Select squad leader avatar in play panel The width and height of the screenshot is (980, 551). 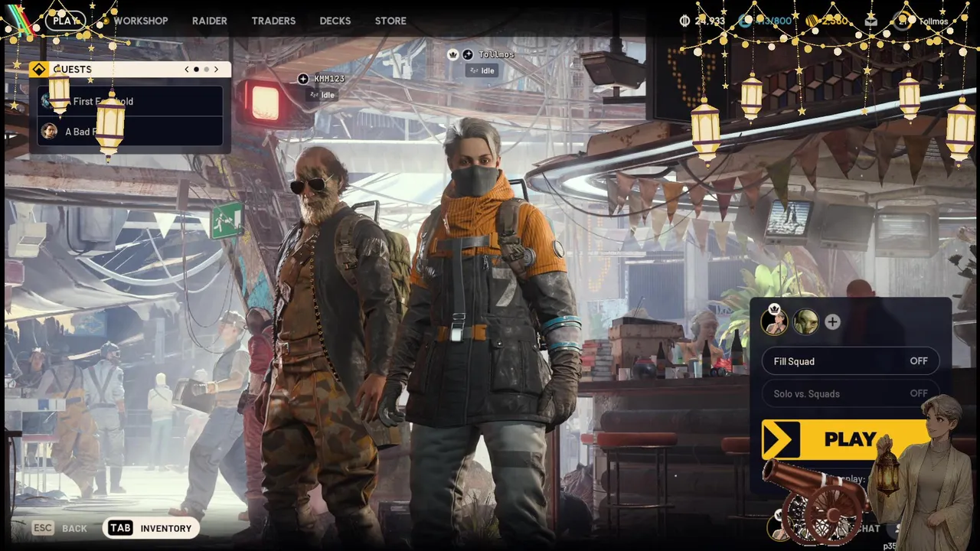(x=774, y=321)
